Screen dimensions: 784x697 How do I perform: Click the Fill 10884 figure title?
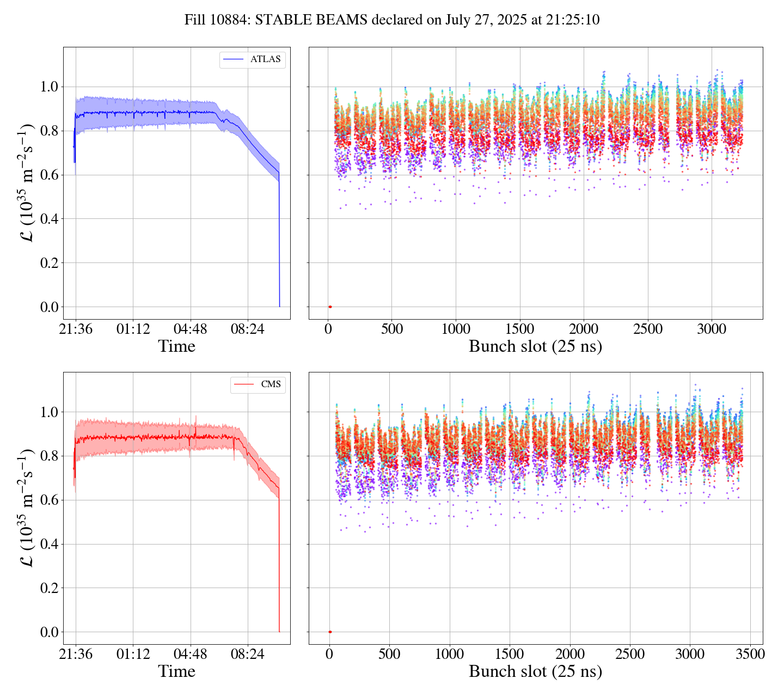pos(391,20)
